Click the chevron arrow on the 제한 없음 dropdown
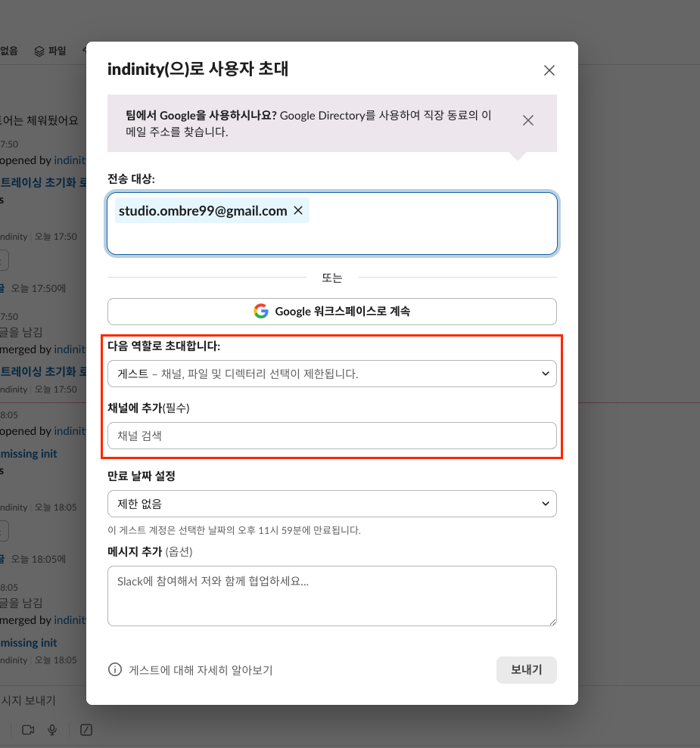The width and height of the screenshot is (700, 748). (545, 504)
